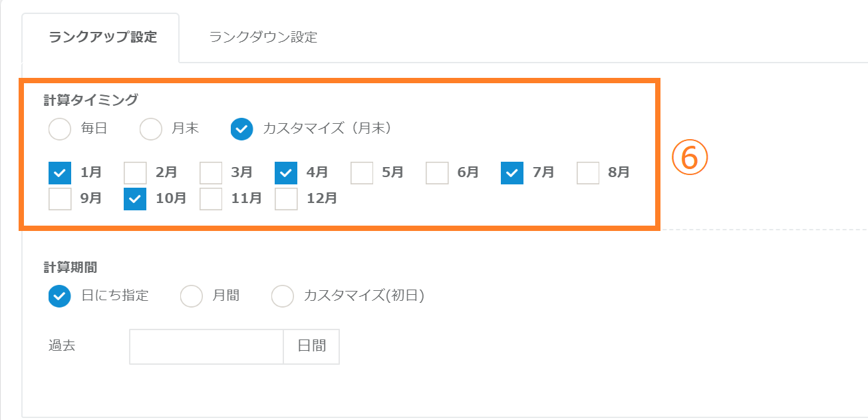Open the ランクダウン設定 tab
Screen dimensions: 868x420
(x=263, y=37)
